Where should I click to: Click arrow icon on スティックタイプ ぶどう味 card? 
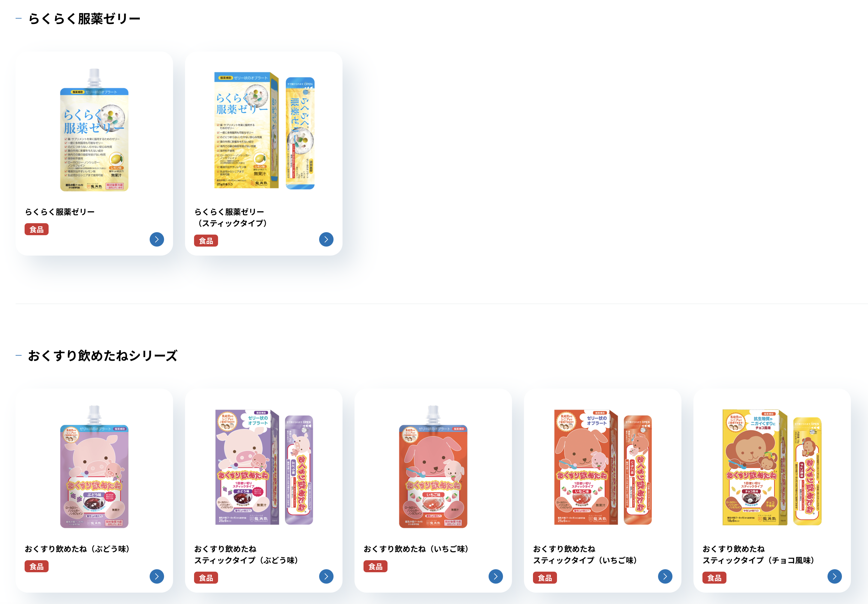[326, 576]
